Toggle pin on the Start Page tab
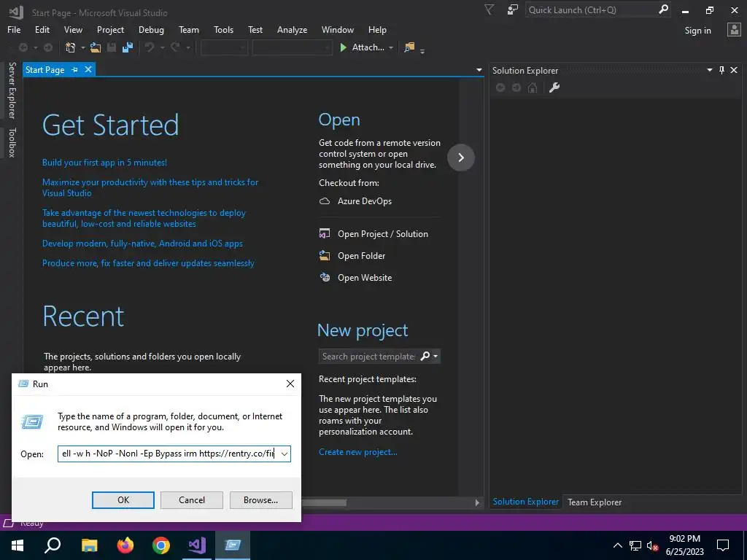 pyautogui.click(x=75, y=70)
